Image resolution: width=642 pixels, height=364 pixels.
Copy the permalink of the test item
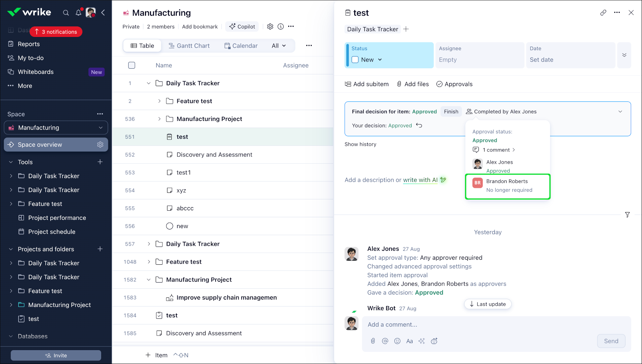point(603,13)
